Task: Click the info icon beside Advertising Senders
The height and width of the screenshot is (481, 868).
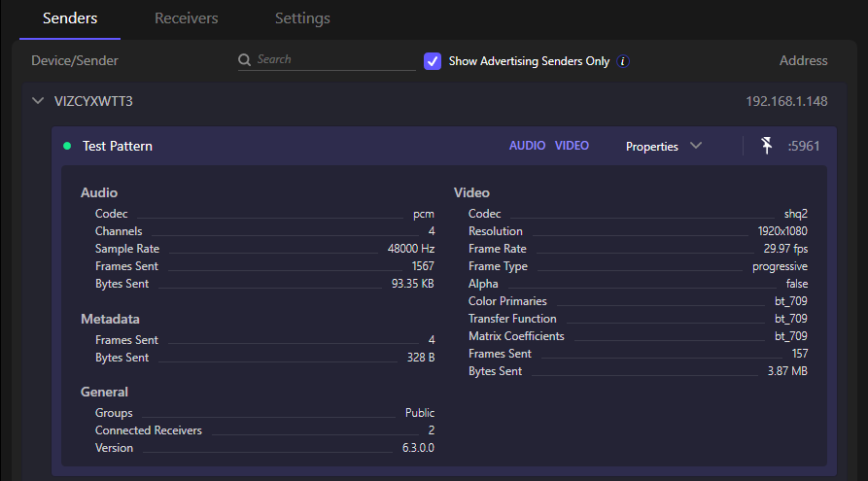Action: click(623, 61)
